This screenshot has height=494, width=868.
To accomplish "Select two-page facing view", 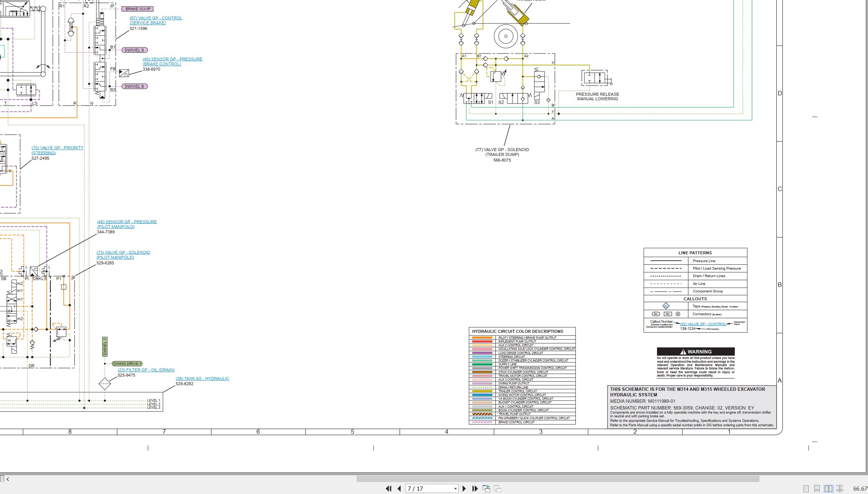I will 829,488.
